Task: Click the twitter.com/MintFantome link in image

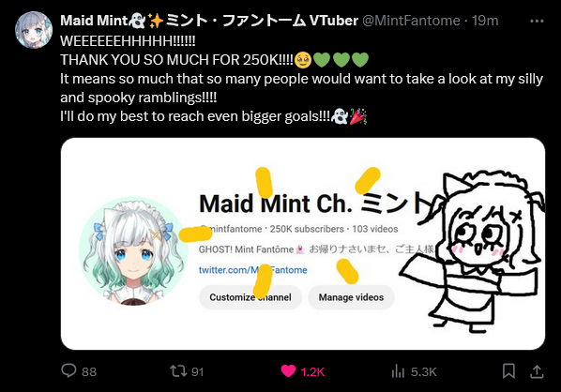Action: [x=253, y=270]
